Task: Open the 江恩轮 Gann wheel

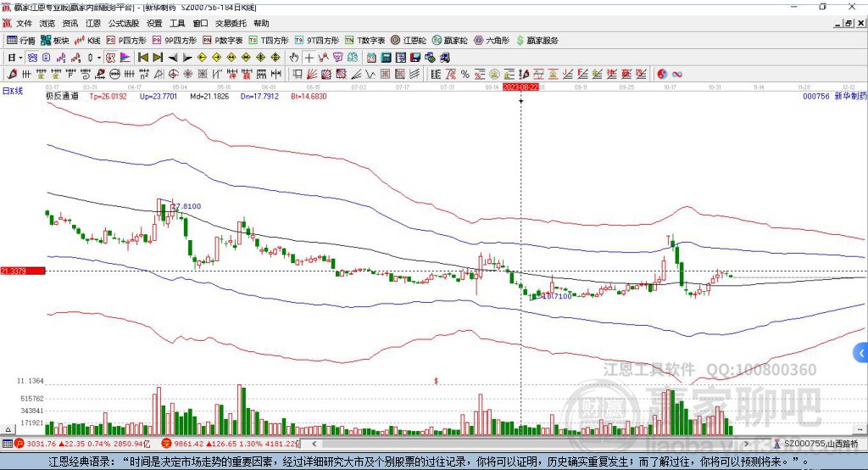Action: tap(409, 41)
